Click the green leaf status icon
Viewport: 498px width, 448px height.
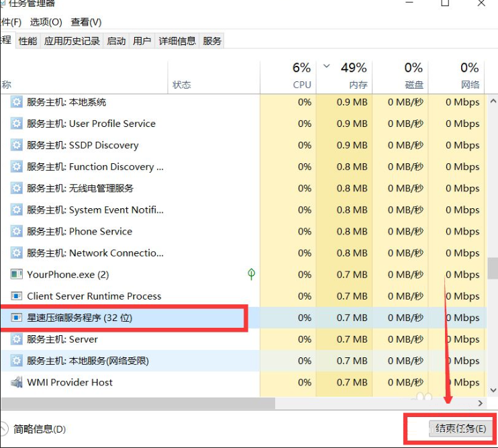click(251, 274)
